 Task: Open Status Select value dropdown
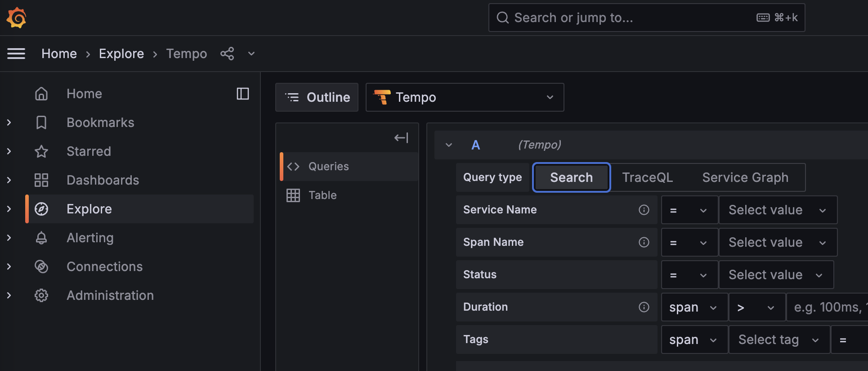(x=776, y=275)
